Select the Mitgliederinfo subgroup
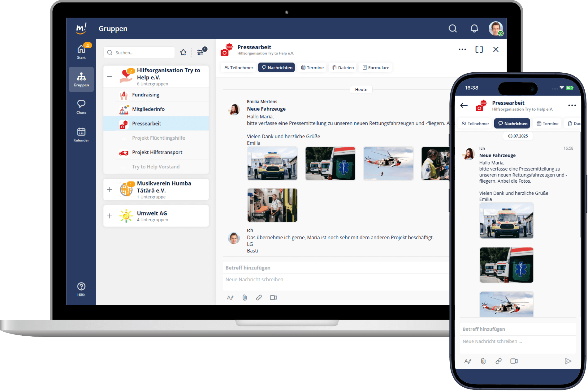The height and width of the screenshot is (391, 588). [156, 109]
